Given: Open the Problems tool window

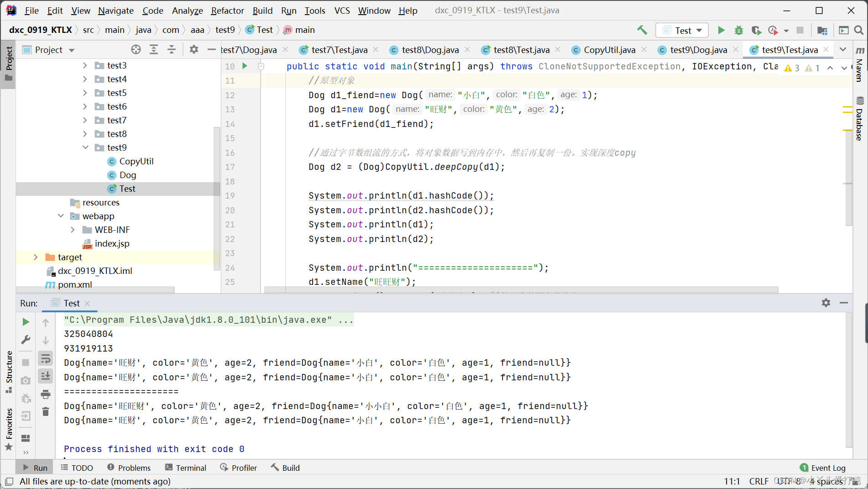Looking at the screenshot, I should click(x=129, y=468).
